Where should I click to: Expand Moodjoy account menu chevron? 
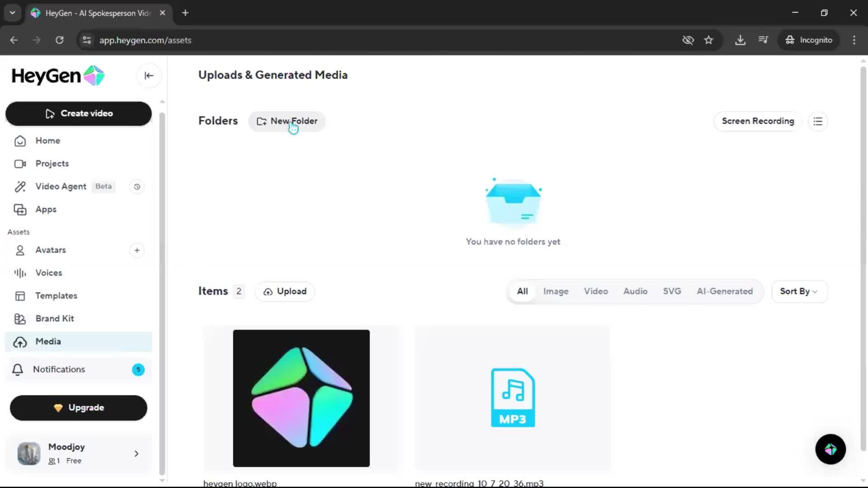click(136, 454)
